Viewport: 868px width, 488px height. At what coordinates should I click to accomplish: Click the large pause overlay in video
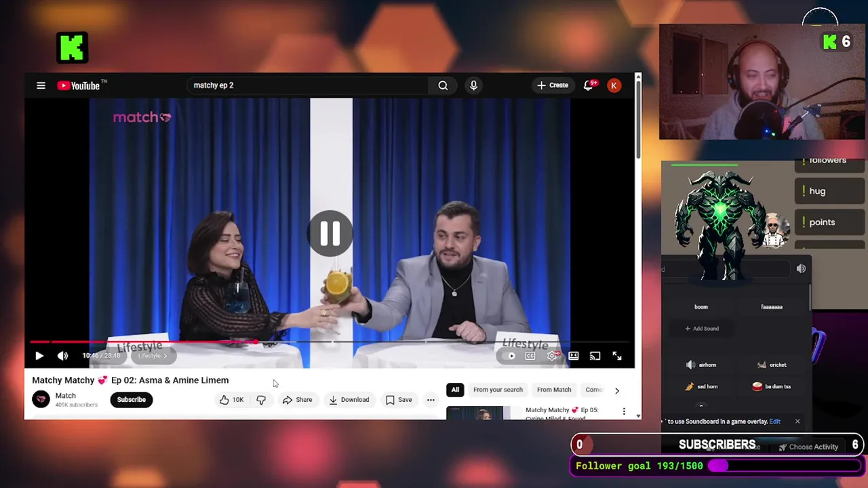(330, 234)
